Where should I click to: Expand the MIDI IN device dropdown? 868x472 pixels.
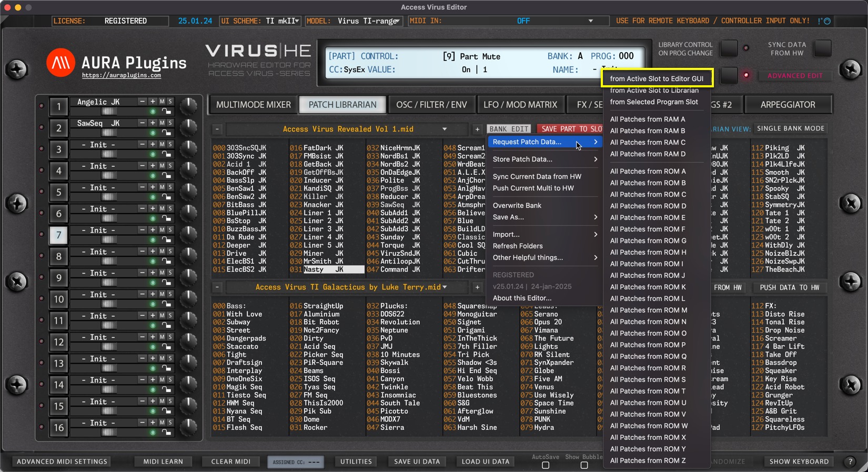[590, 21]
